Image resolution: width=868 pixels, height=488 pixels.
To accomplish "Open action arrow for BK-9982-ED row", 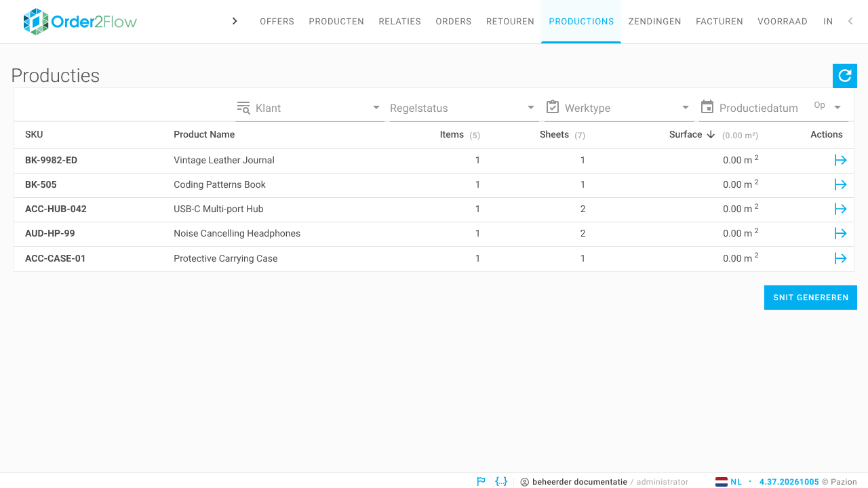I will [x=840, y=160].
